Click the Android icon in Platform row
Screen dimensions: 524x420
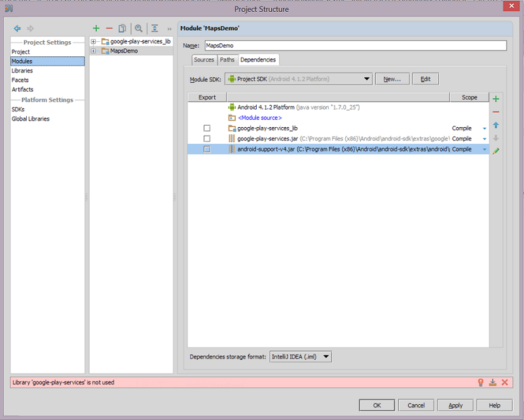(x=232, y=107)
